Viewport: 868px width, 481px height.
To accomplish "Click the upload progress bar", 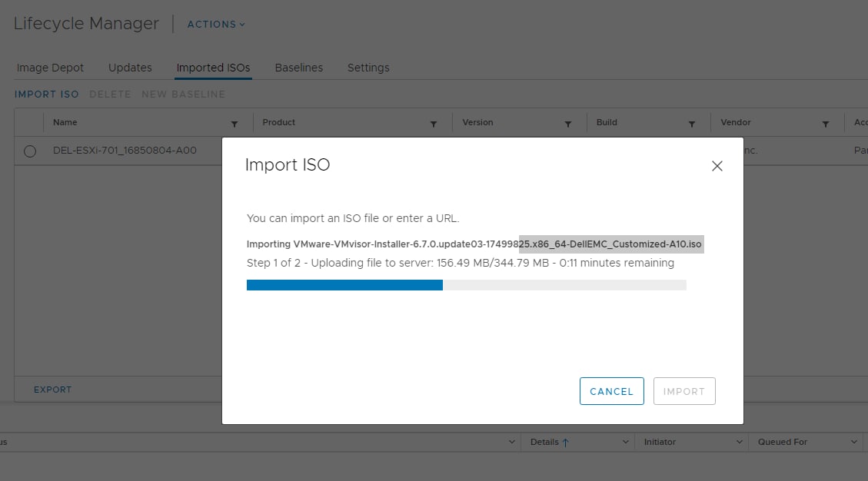I will tap(466, 285).
